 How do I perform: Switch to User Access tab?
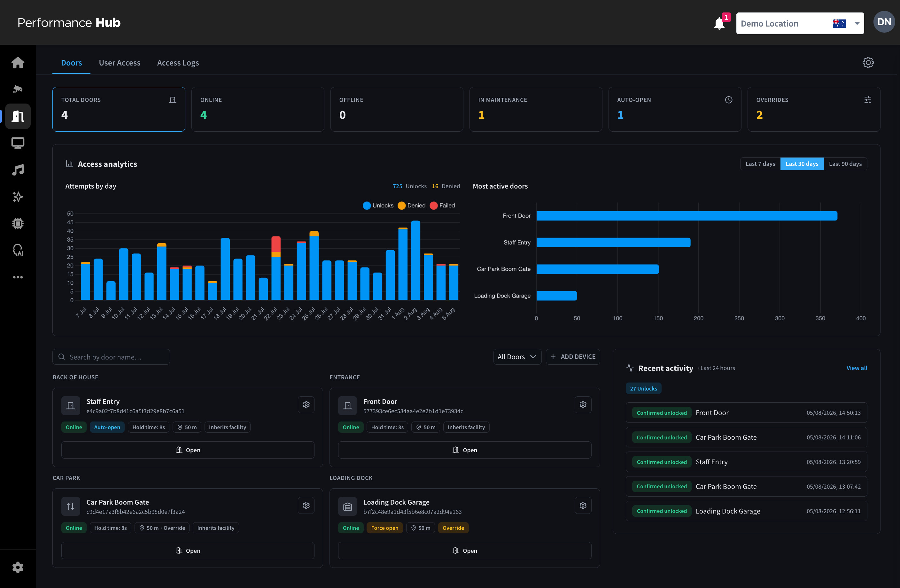(120, 63)
